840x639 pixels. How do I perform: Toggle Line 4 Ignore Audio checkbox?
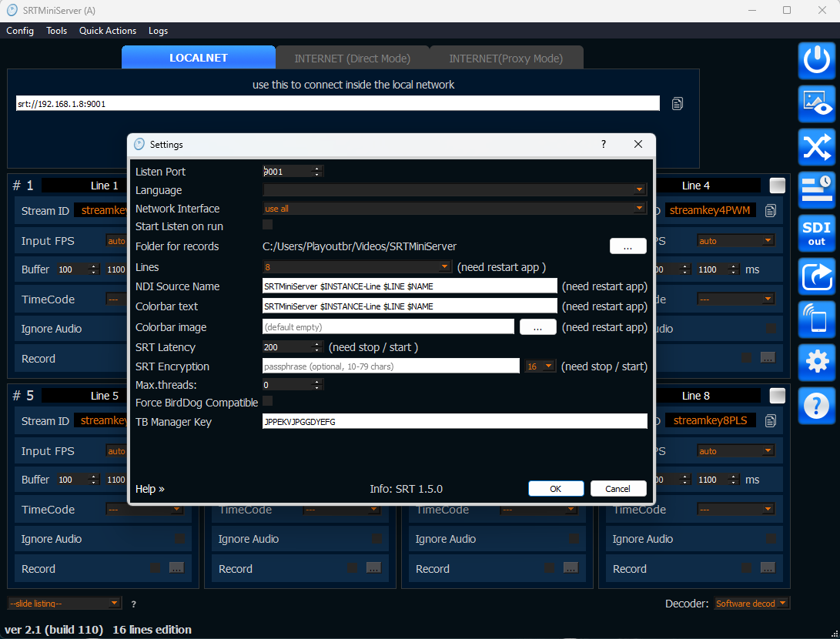tap(771, 328)
